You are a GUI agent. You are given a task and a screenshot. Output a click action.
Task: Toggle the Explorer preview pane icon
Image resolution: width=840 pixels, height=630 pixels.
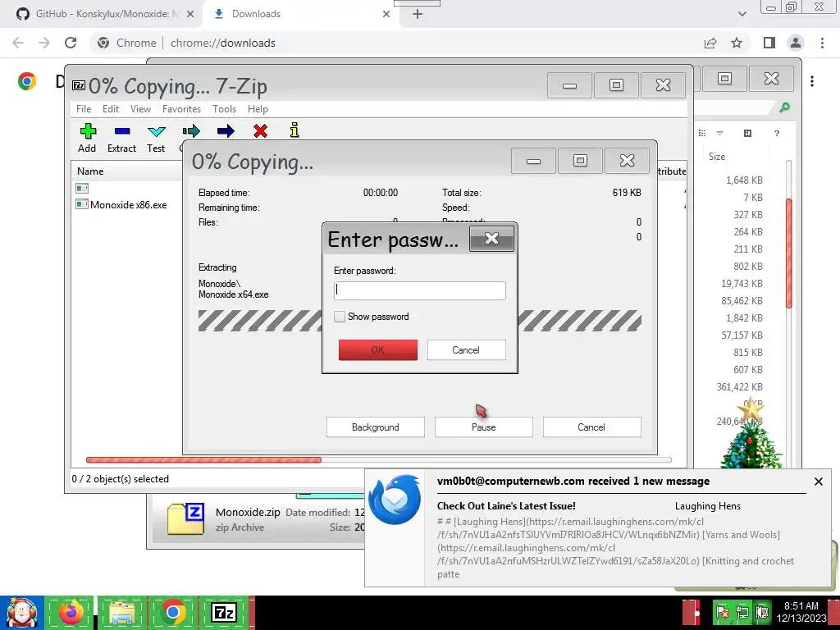[748, 134]
